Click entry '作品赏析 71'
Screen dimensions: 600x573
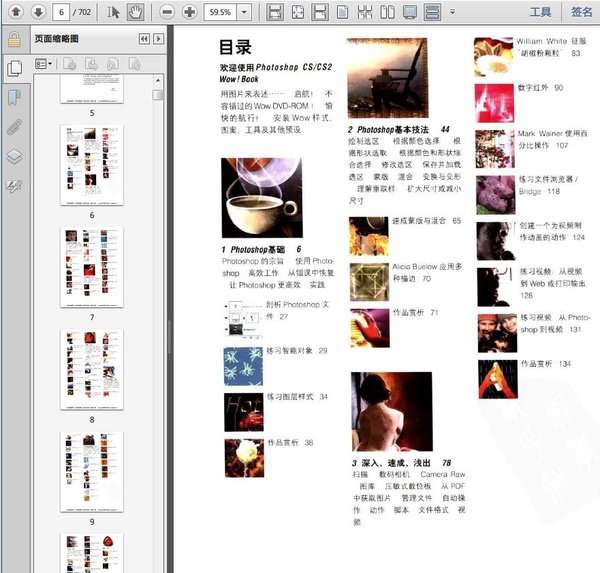[x=416, y=313]
